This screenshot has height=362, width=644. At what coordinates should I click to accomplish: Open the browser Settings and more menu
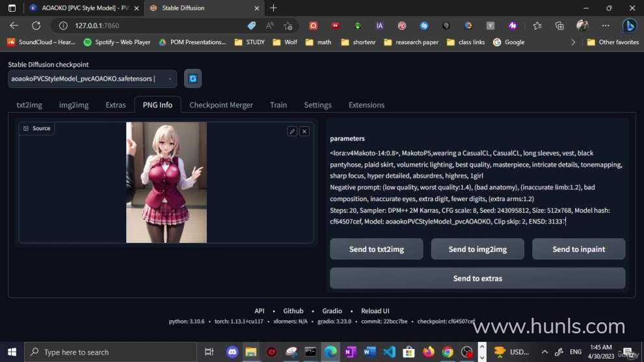coord(606,25)
